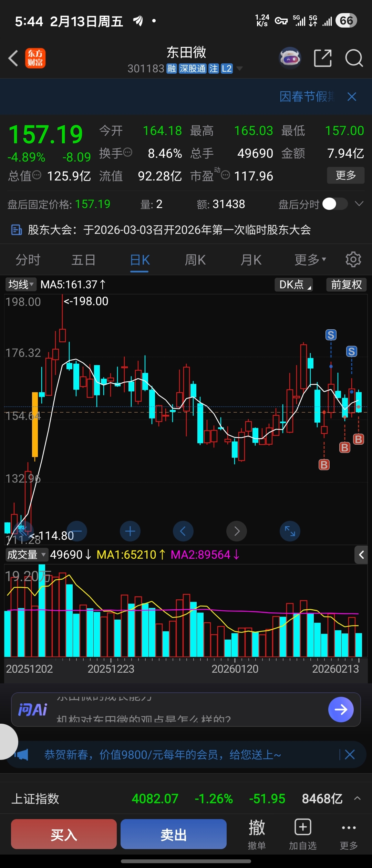Open 更多 chart period dropdown
The height and width of the screenshot is (868, 372).
click(x=310, y=260)
